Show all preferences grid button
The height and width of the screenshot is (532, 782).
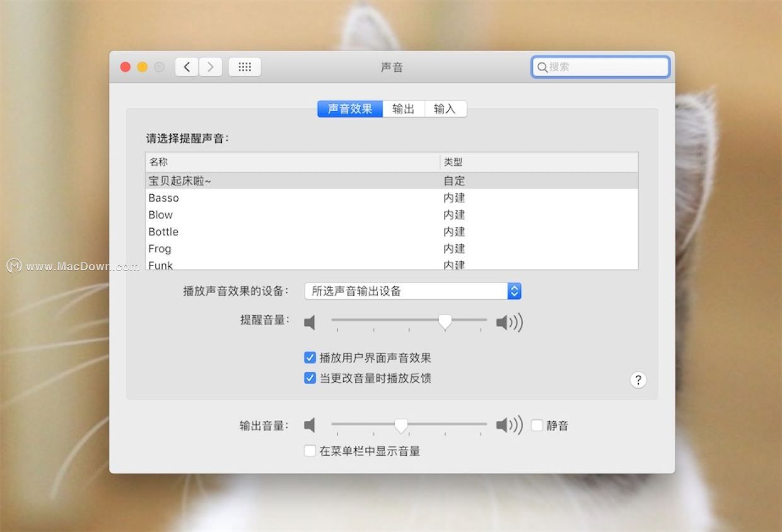tap(245, 67)
